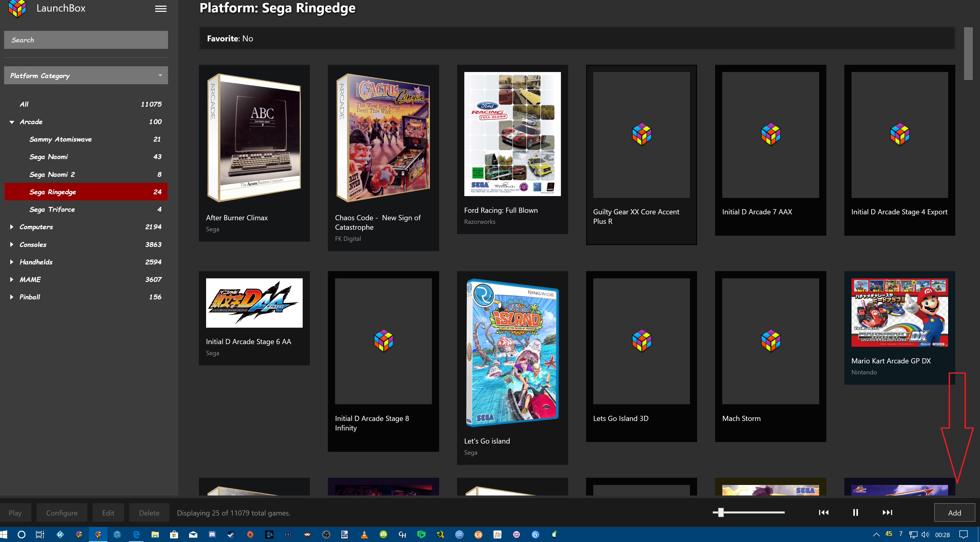The width and height of the screenshot is (980, 542).
Task: Open Discord from the taskbar
Action: pos(212,534)
